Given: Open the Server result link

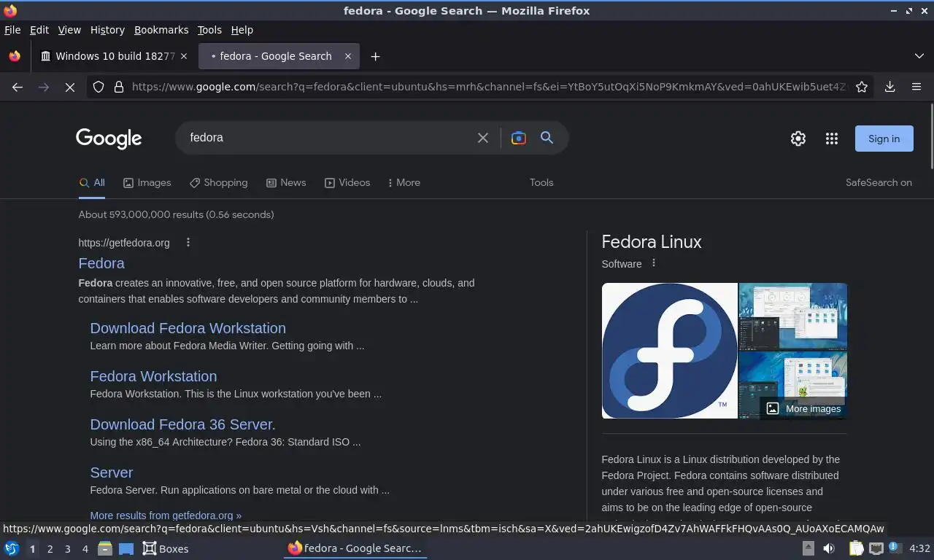Looking at the screenshot, I should click(x=111, y=472).
